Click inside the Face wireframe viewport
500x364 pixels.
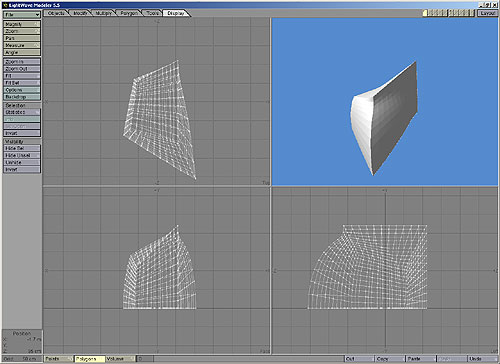[156, 270]
